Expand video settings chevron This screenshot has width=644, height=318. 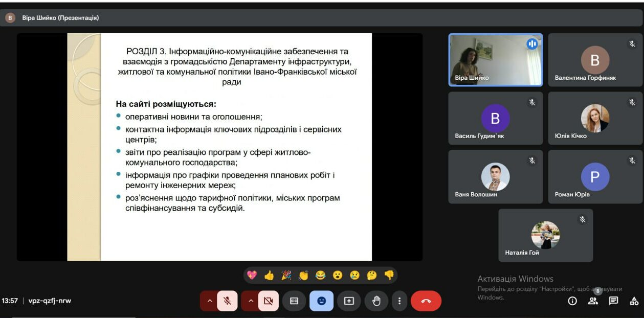[251, 301]
